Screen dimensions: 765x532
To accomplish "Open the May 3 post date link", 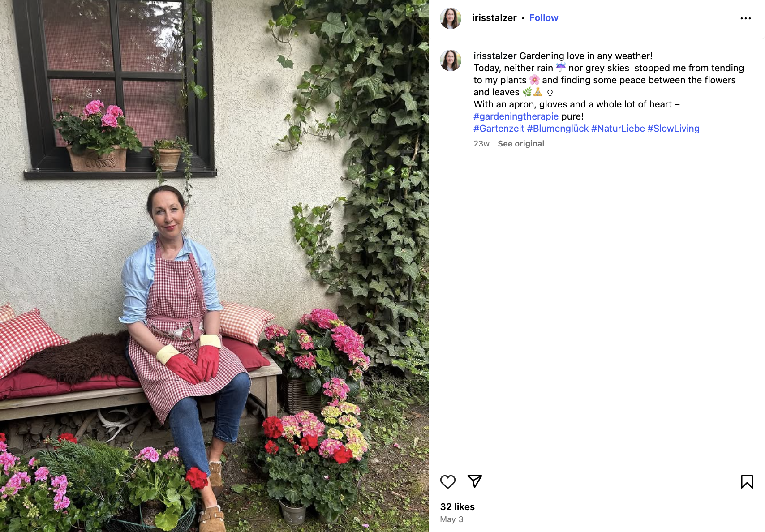I will click(x=451, y=519).
